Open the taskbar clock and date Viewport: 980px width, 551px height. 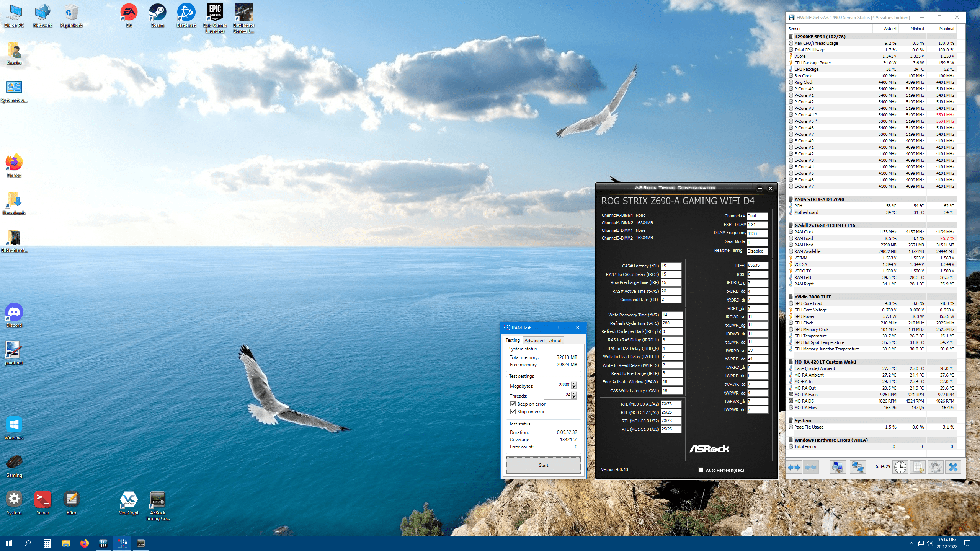947,543
